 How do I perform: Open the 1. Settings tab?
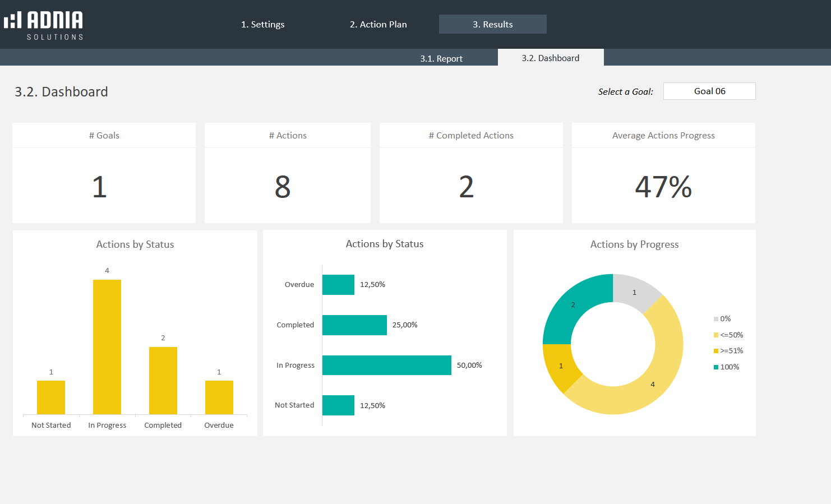262,24
